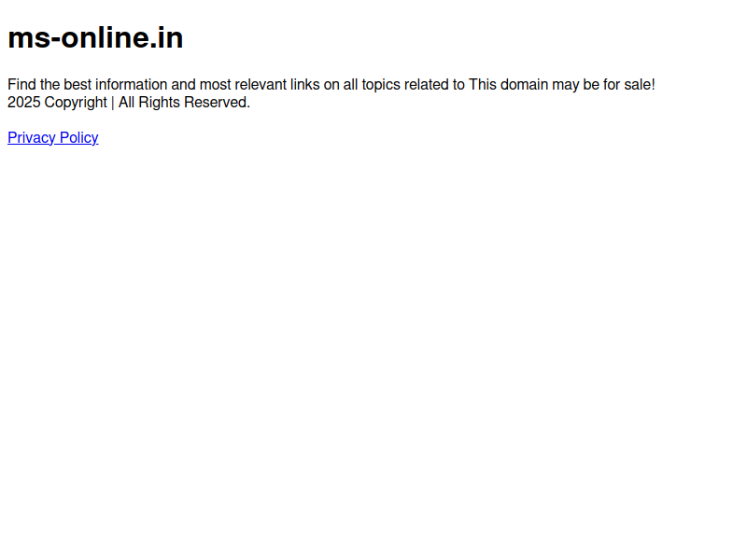Click the '2025' year text
The width and height of the screenshot is (747, 560).
24,103
